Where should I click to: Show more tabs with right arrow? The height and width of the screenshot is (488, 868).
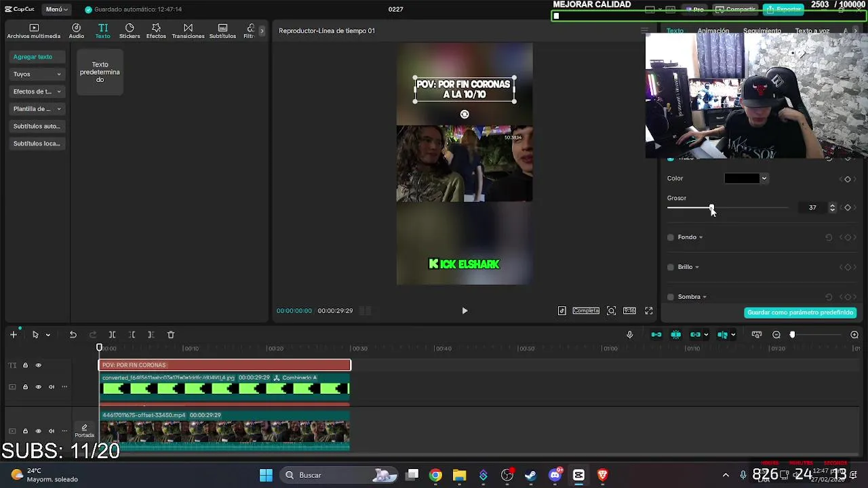coord(262,31)
